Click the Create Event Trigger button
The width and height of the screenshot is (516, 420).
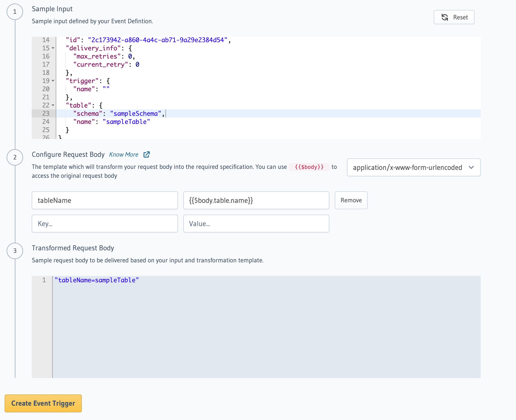tap(43, 403)
